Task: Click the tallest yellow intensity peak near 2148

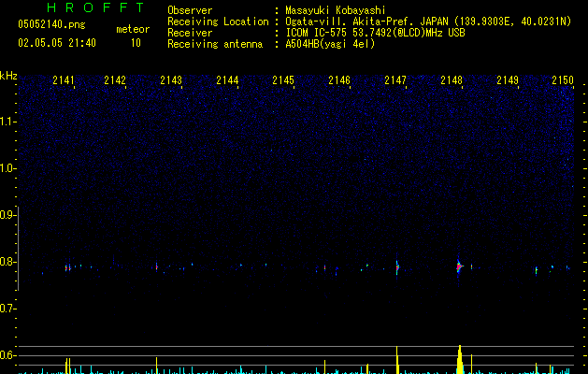Action: (x=460, y=359)
